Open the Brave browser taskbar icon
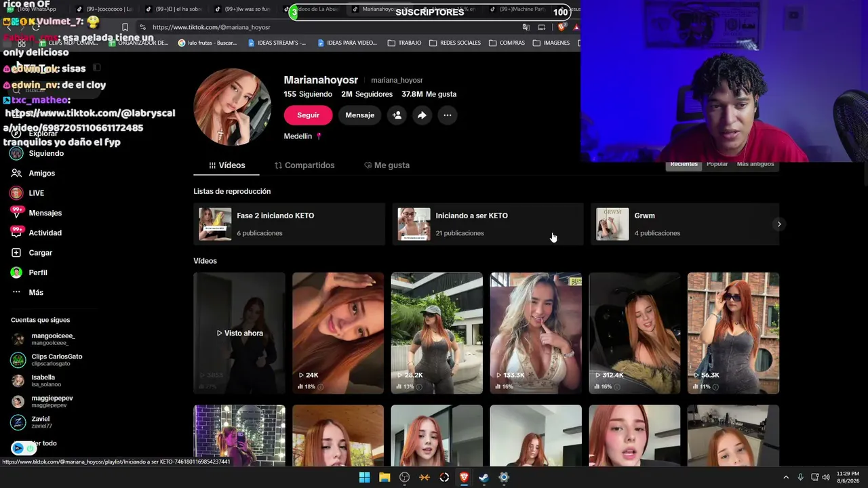The height and width of the screenshot is (488, 868). (x=464, y=477)
